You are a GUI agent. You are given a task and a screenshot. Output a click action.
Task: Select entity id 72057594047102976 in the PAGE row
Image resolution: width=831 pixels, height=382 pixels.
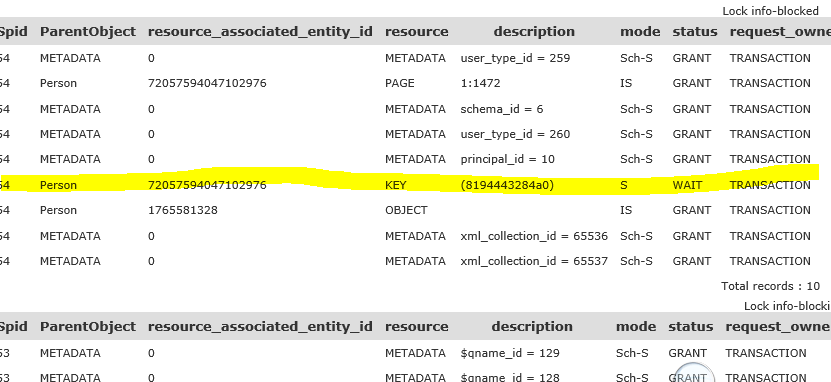[207, 83]
